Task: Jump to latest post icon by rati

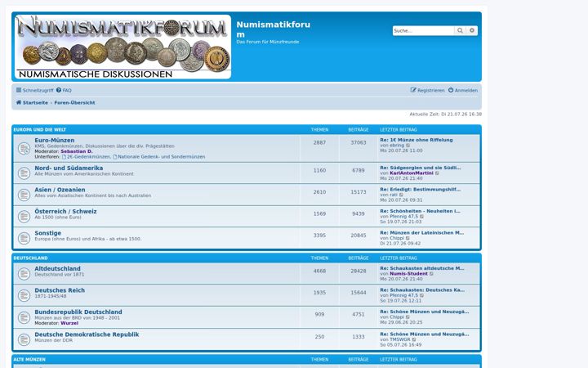Action: (401, 195)
